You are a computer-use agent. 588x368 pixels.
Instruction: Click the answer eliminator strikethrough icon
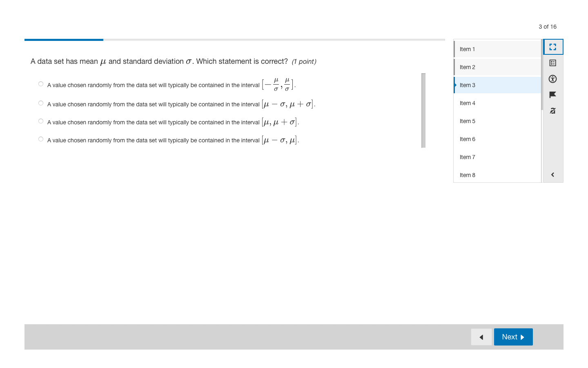click(553, 111)
